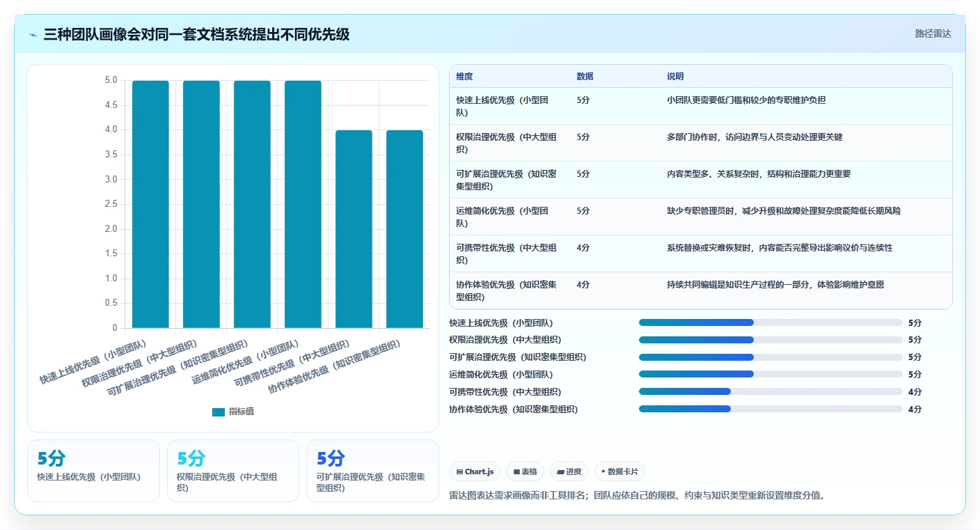The width and height of the screenshot is (980, 530).
Task: Click the 权限治理优先级 progress bar
Action: (x=770, y=340)
